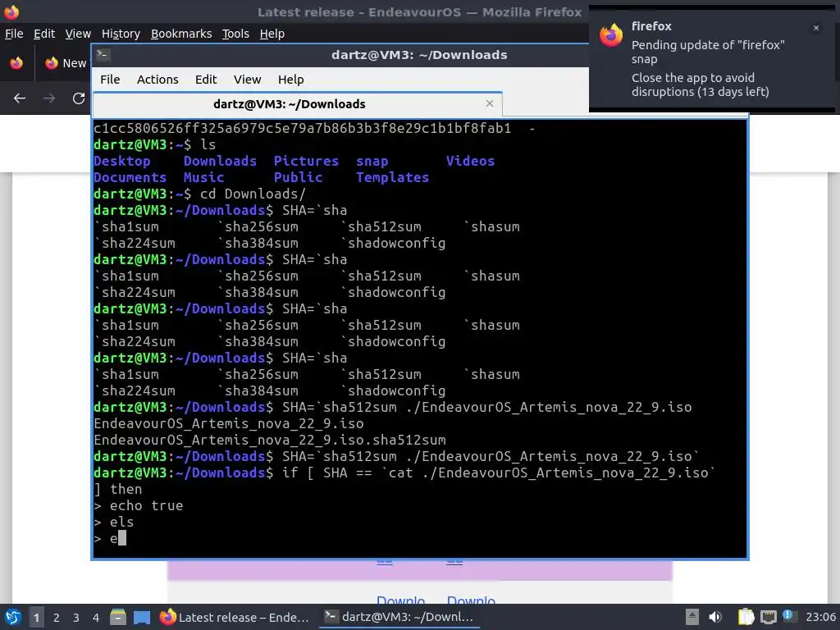Open terminal View menu
840x630 pixels.
(x=247, y=80)
